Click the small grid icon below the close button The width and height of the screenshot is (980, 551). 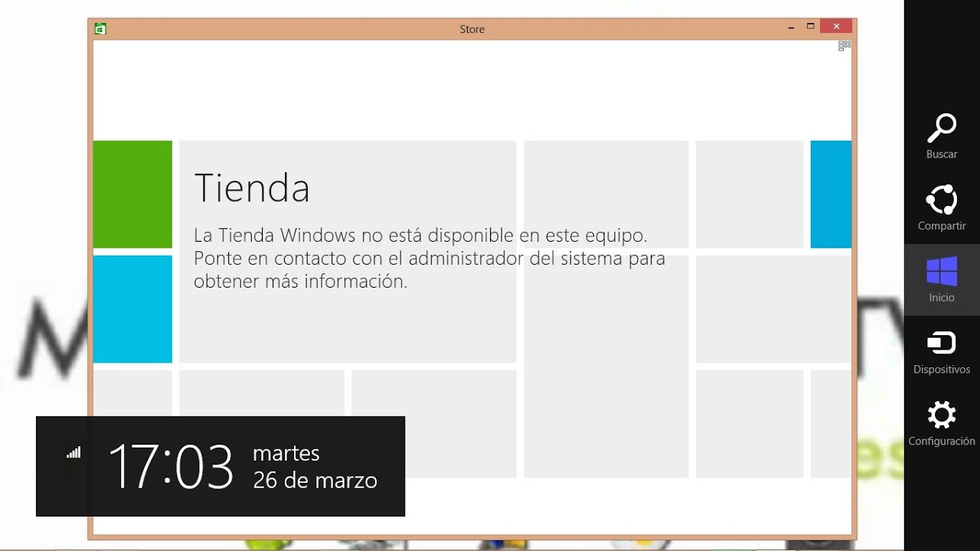pos(844,46)
